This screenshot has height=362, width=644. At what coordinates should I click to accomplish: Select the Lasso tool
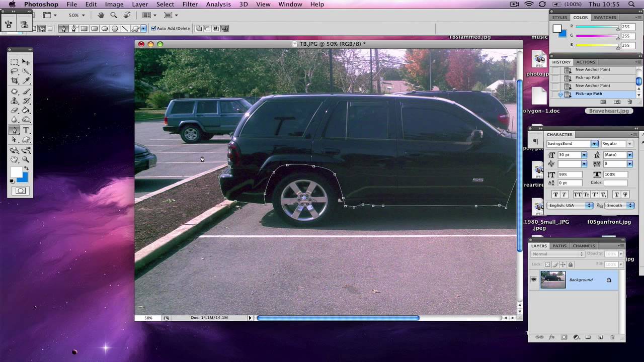[15, 71]
